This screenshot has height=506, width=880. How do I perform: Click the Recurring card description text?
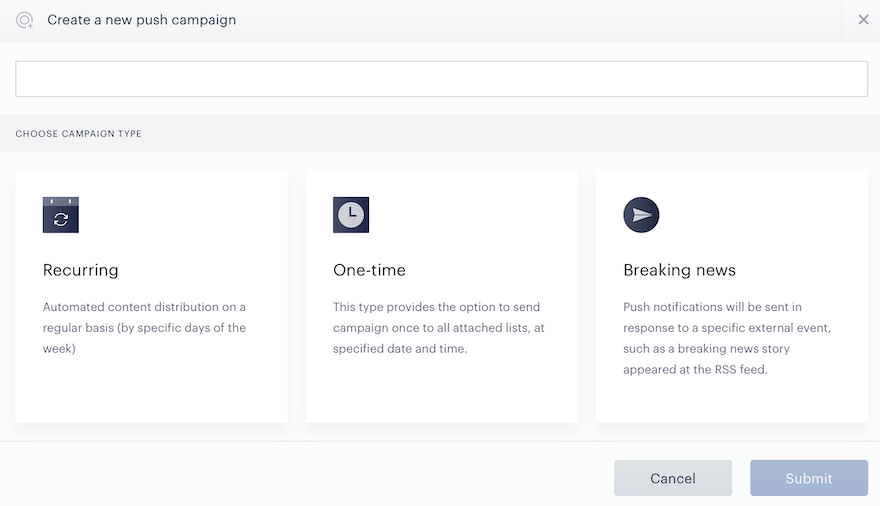144,328
